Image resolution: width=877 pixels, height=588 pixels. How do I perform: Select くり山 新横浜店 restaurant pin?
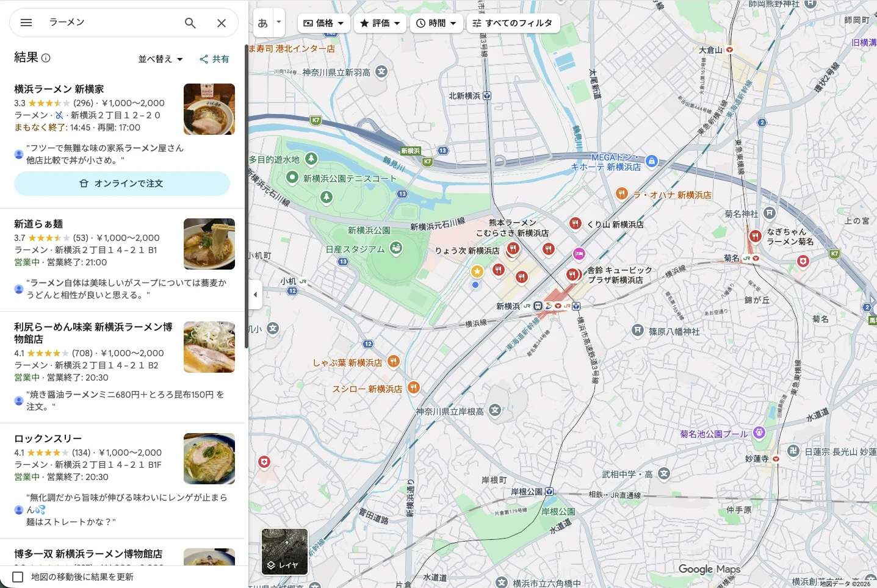tap(575, 224)
